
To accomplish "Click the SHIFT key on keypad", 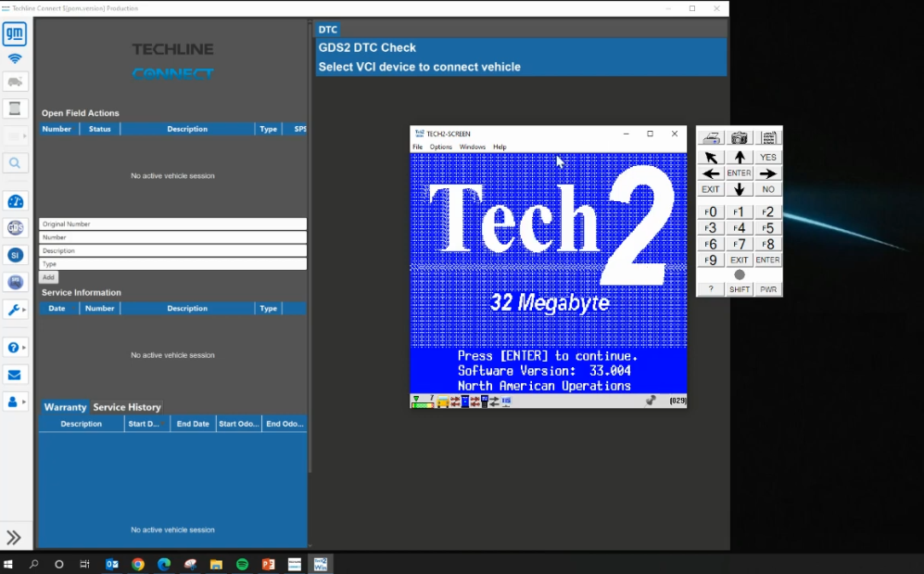I will [739, 289].
